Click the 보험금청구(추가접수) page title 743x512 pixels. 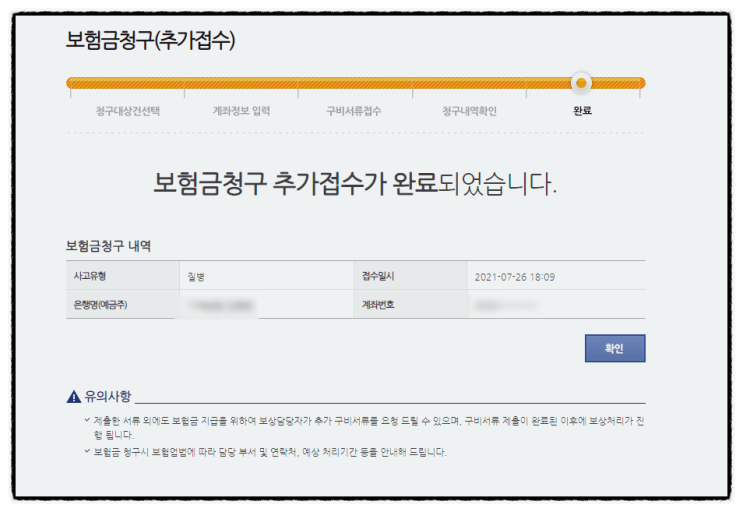pyautogui.click(x=150, y=39)
